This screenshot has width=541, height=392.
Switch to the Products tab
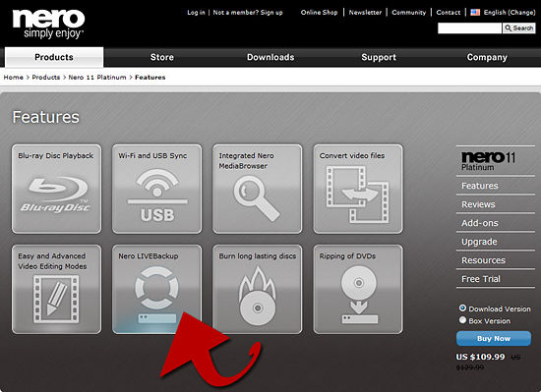(x=54, y=57)
